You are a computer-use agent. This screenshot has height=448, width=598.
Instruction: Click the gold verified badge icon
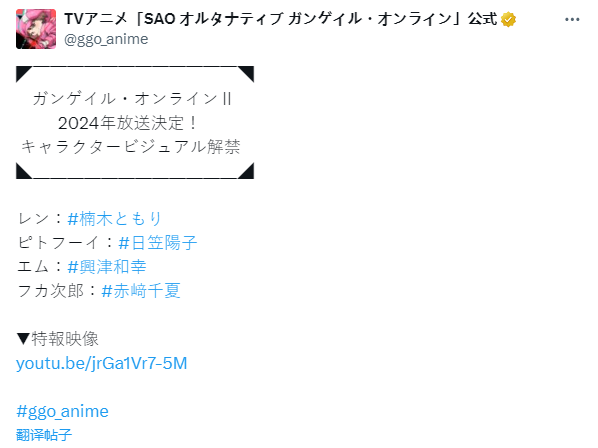pyautogui.click(x=508, y=19)
